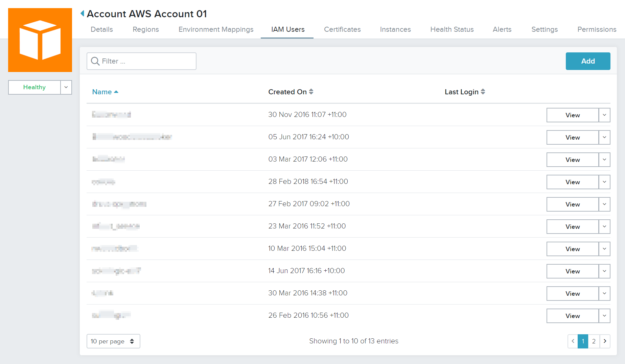Open the Health Status tab
This screenshot has height=364, width=625.
click(452, 29)
